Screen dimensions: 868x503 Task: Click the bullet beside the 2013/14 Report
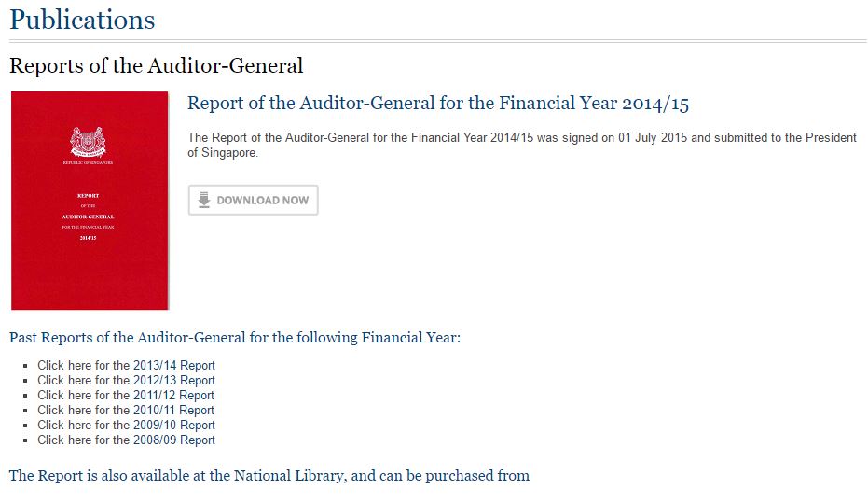[x=25, y=366]
